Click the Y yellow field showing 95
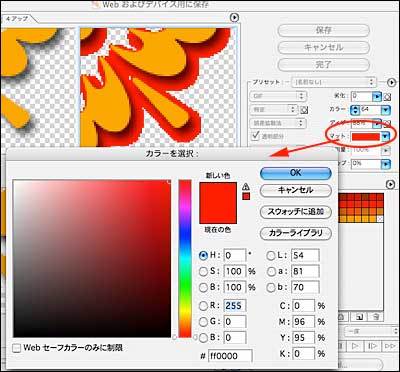Image resolution: width=400 pixels, height=372 pixels. pos(303,338)
